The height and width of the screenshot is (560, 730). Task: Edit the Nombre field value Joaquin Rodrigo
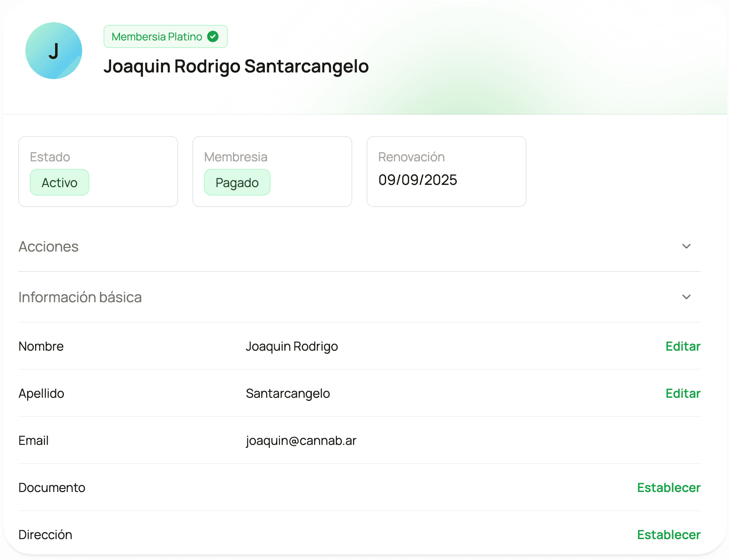click(x=683, y=346)
